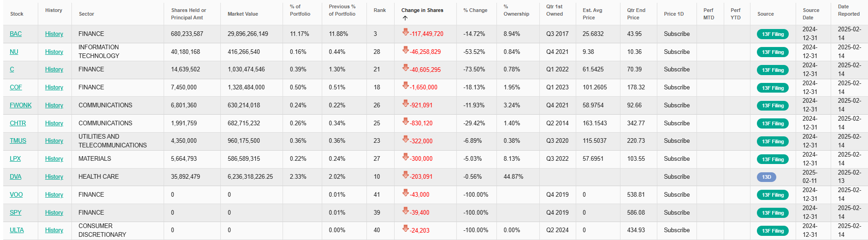
Task: Open the COF stock link
Action: (x=16, y=87)
